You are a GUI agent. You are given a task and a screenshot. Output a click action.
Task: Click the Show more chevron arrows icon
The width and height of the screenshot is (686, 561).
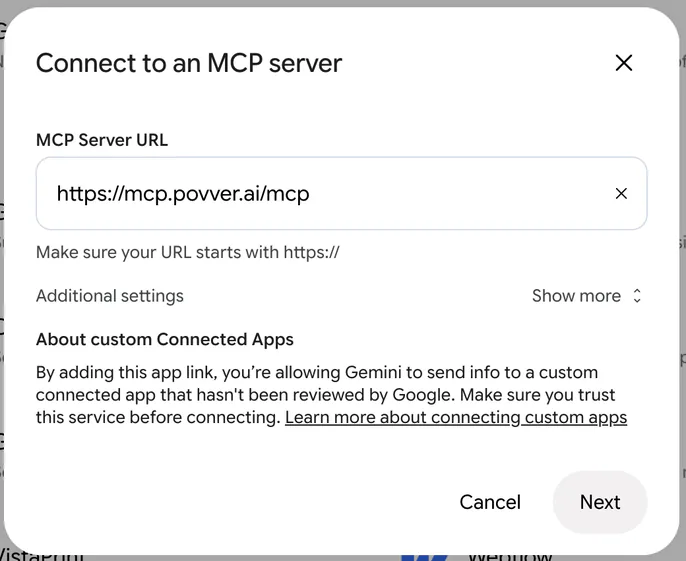coord(637,296)
